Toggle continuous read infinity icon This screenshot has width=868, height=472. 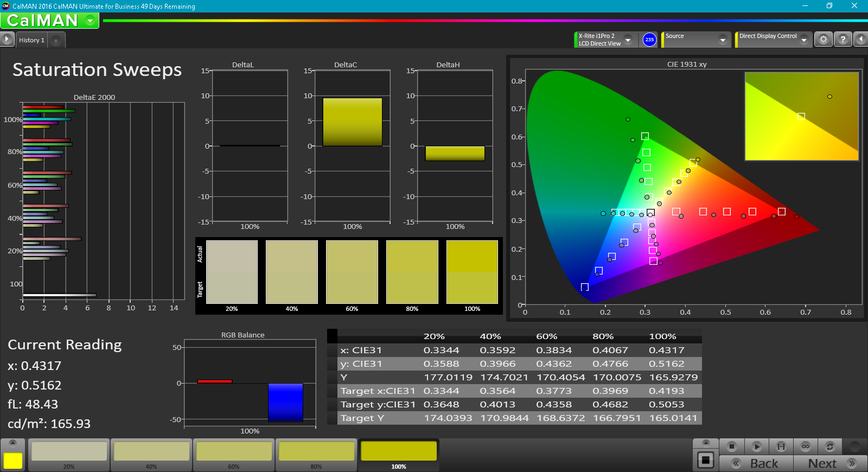(806, 447)
